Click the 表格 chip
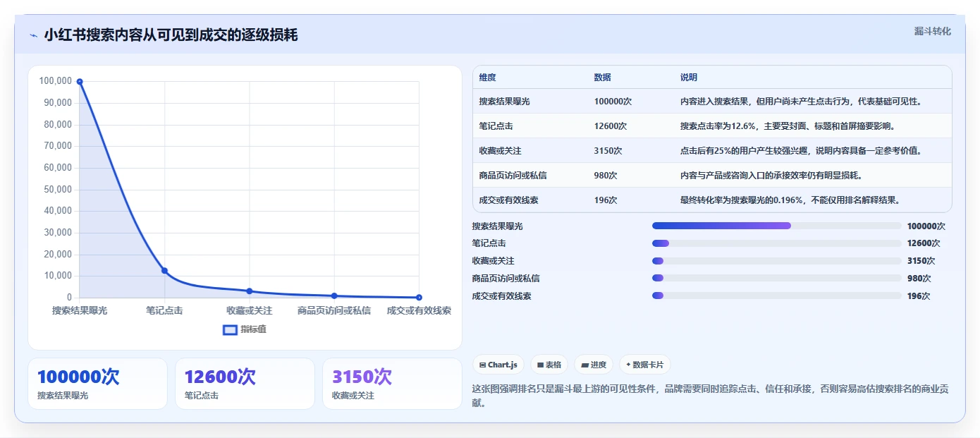The height and width of the screenshot is (438, 980). click(x=549, y=365)
